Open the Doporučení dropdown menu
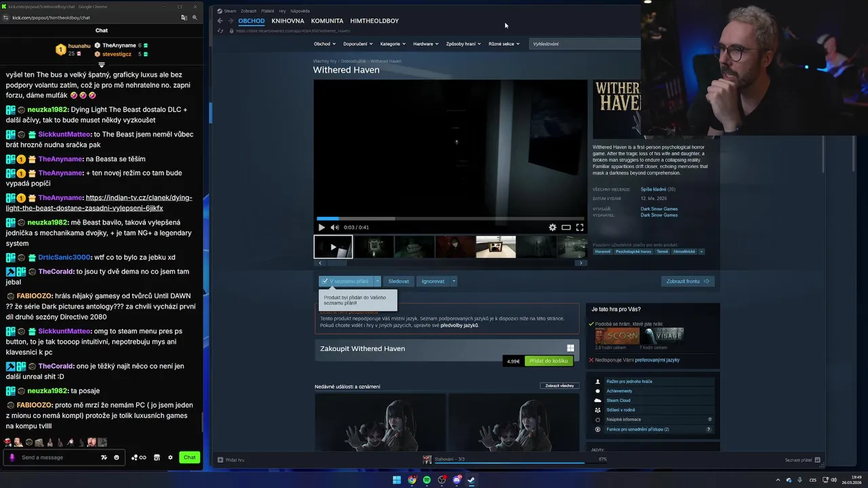Screen dimensions: 868x488 (x=358, y=44)
